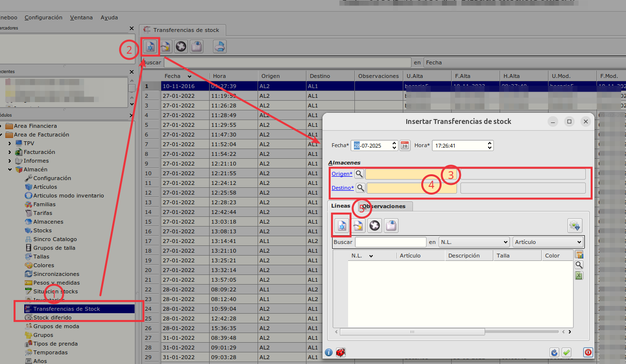Switch to the Observaciones tab
Image resolution: width=626 pixels, height=364 pixels.
[384, 206]
